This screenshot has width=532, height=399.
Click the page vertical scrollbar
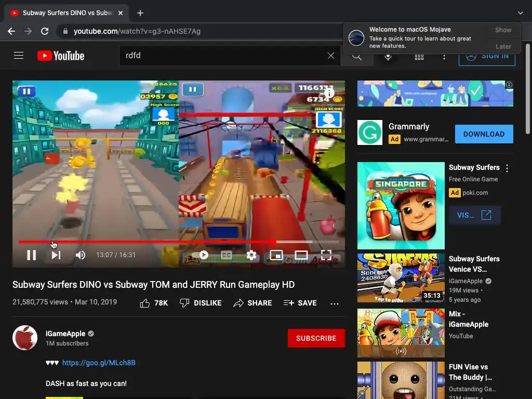528,88
